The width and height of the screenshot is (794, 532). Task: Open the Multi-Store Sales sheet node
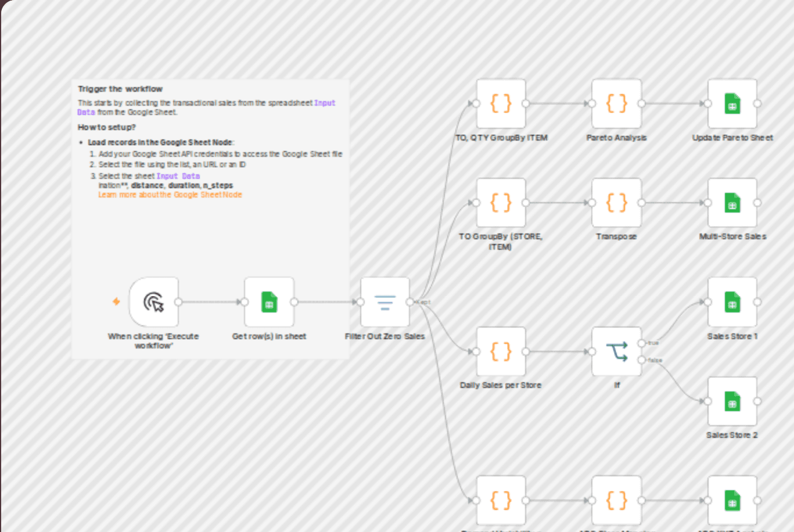coord(732,203)
